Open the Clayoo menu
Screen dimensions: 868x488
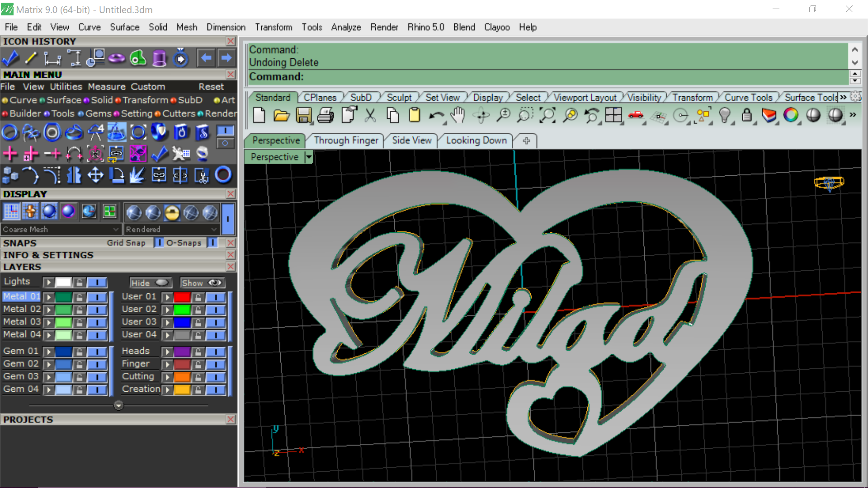pos(497,27)
